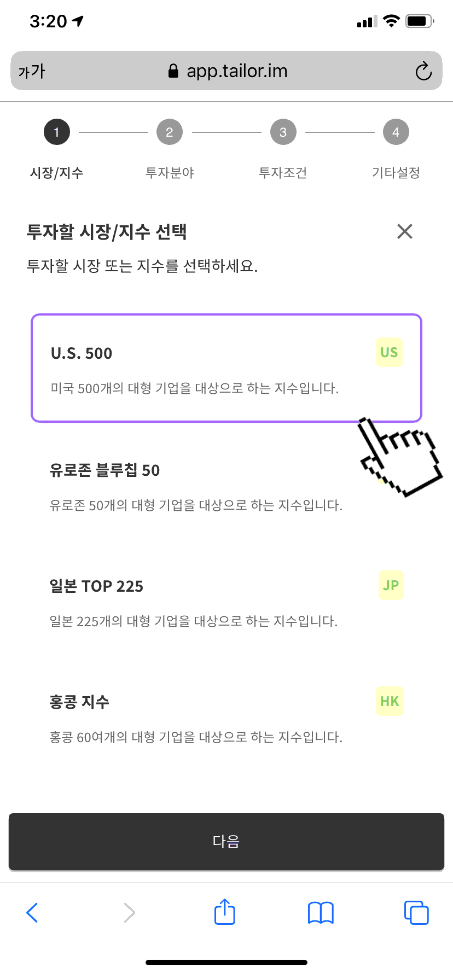Tap the Safari back arrow
The width and height of the screenshot is (453, 980).
(x=32, y=913)
